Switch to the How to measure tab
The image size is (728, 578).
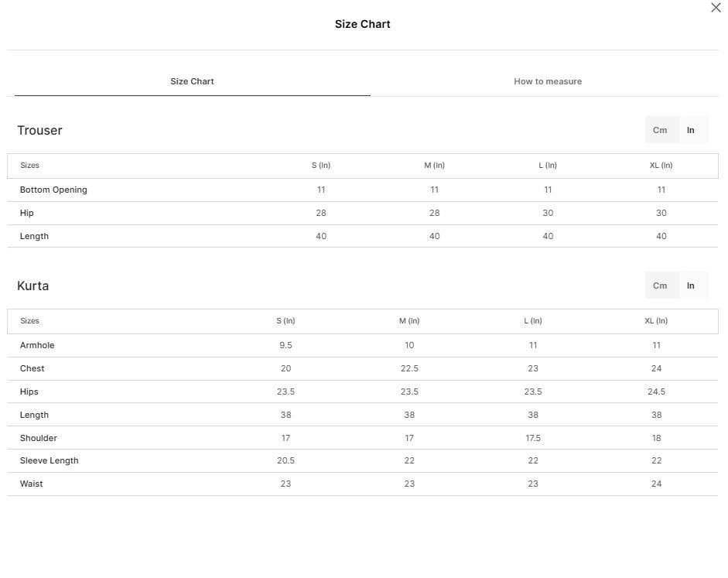point(548,81)
